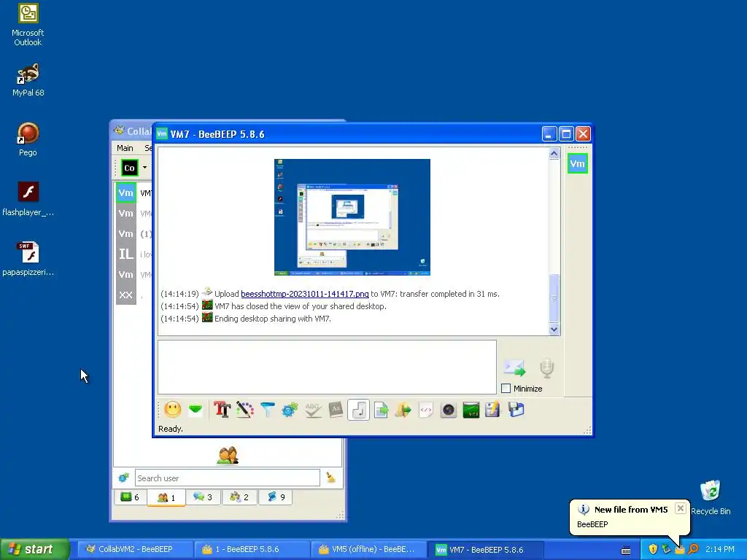Viewport: 747px width, 560px height.
Task: Click the Recycle Bin icon
Action: click(x=711, y=497)
